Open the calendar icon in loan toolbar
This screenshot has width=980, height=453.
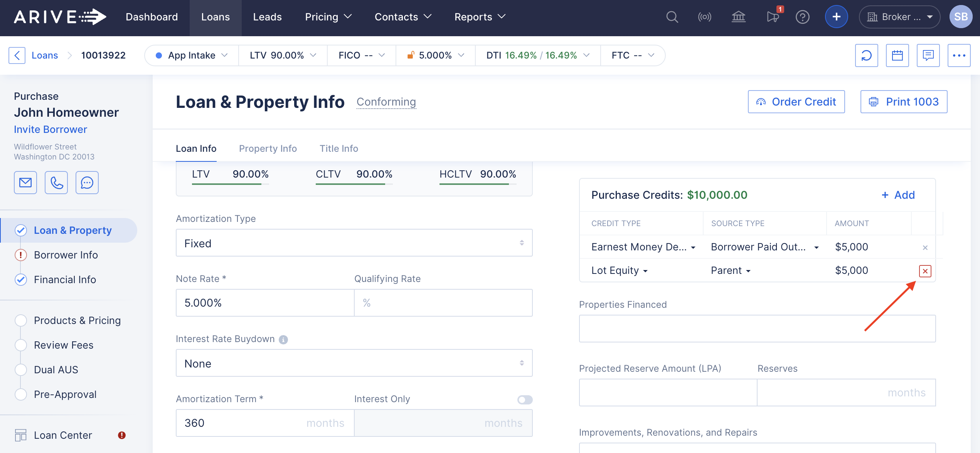click(897, 55)
